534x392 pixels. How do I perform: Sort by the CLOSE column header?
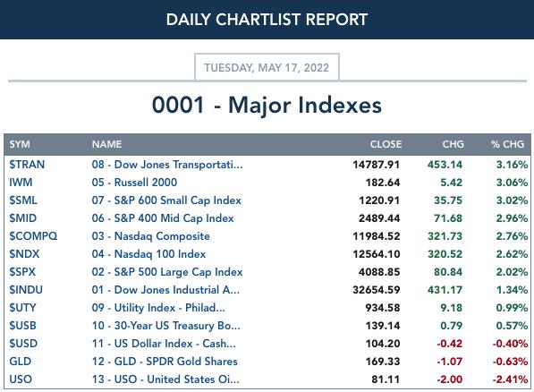(386, 144)
